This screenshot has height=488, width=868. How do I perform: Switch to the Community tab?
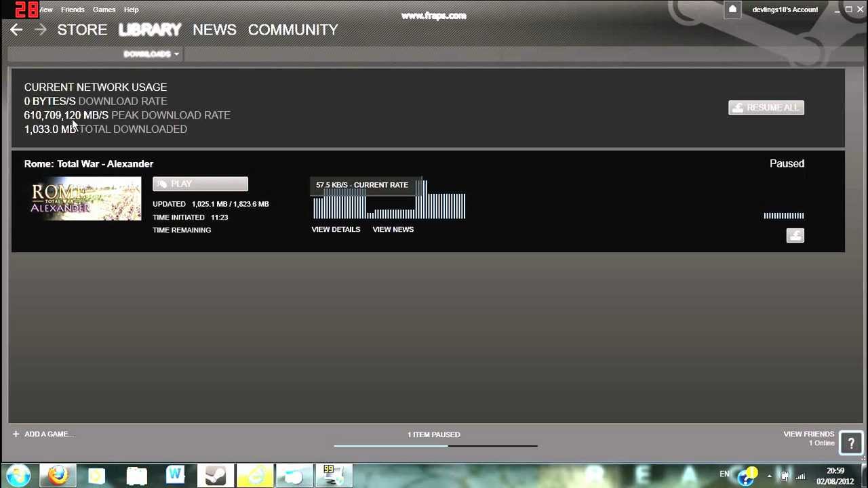[x=293, y=30]
